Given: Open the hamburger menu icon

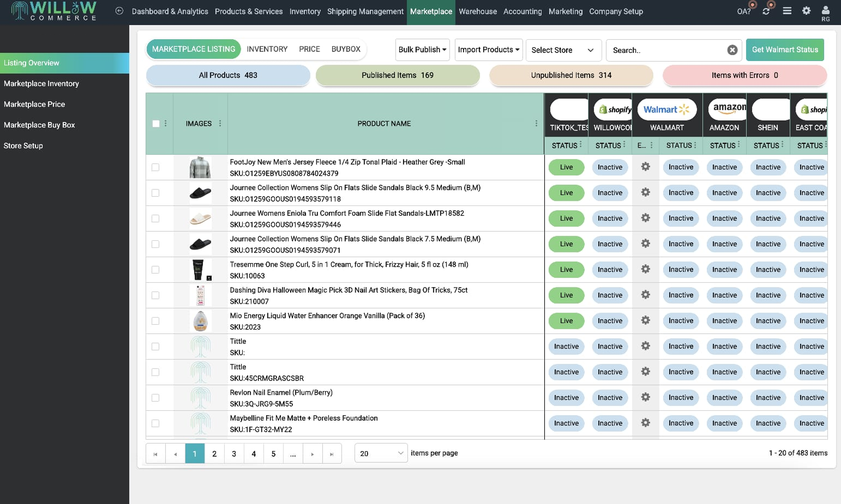Looking at the screenshot, I should [787, 10].
